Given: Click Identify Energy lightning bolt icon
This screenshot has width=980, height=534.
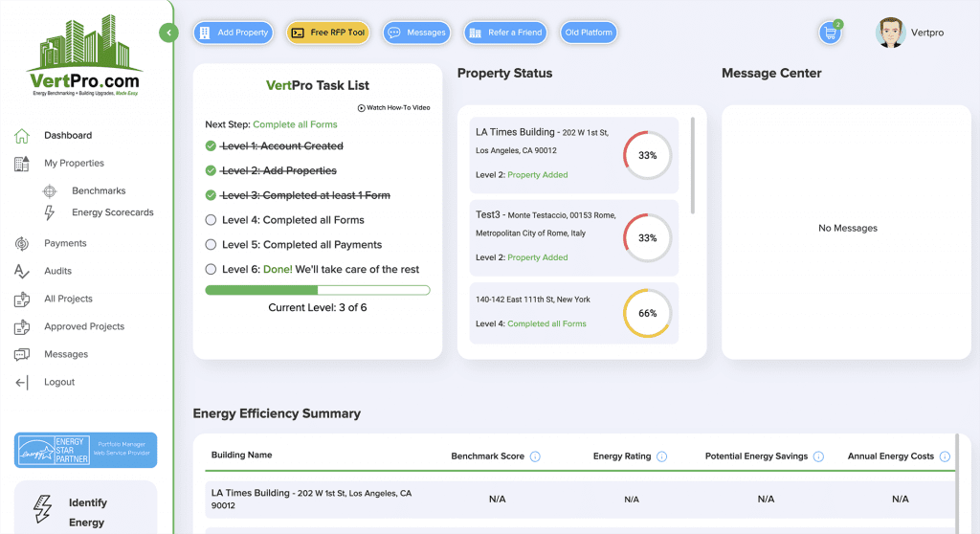Looking at the screenshot, I should tap(42, 509).
